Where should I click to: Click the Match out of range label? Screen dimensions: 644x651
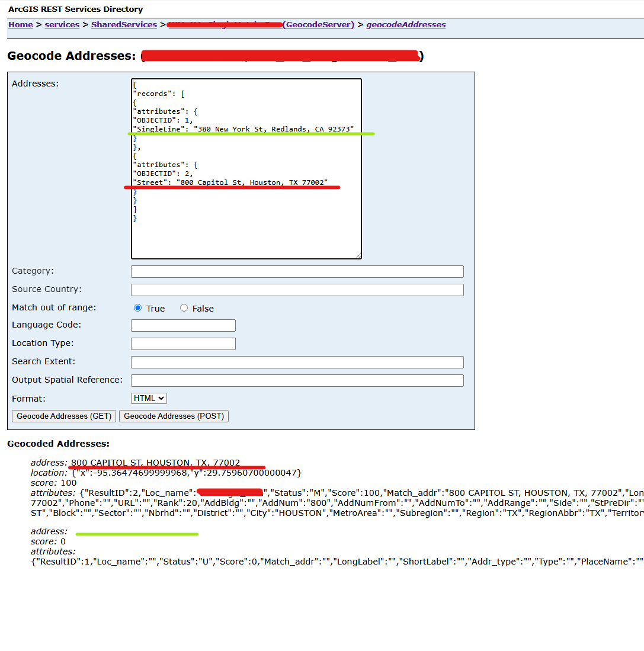54,307
